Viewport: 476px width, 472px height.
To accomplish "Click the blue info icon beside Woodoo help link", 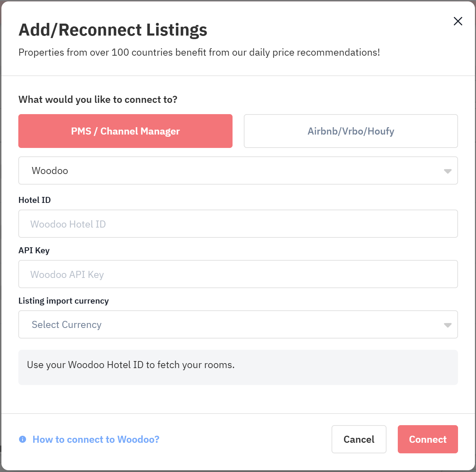I will [23, 439].
